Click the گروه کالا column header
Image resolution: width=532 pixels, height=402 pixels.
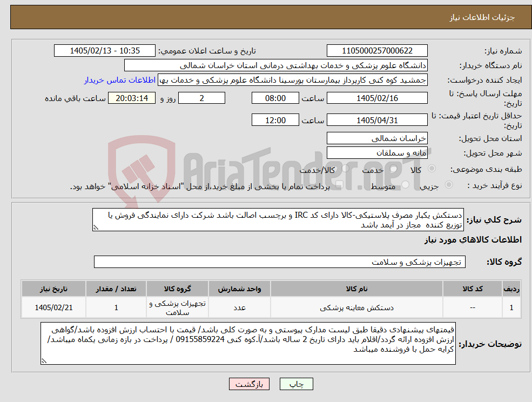tap(178, 289)
